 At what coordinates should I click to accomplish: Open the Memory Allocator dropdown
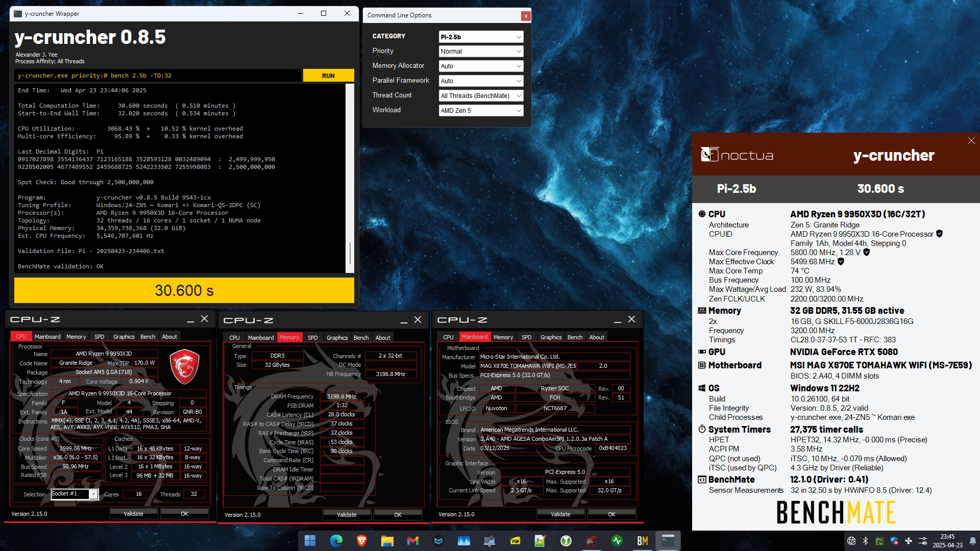coord(481,66)
